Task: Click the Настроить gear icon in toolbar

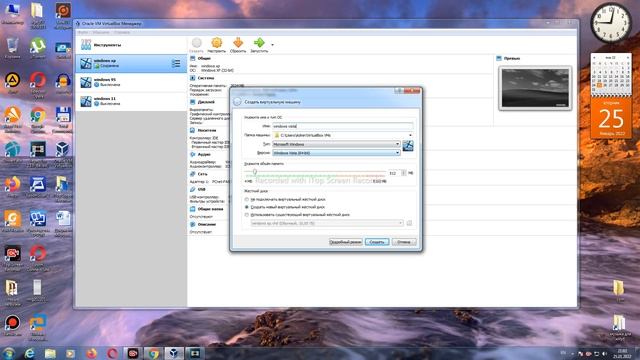Action: (x=216, y=43)
